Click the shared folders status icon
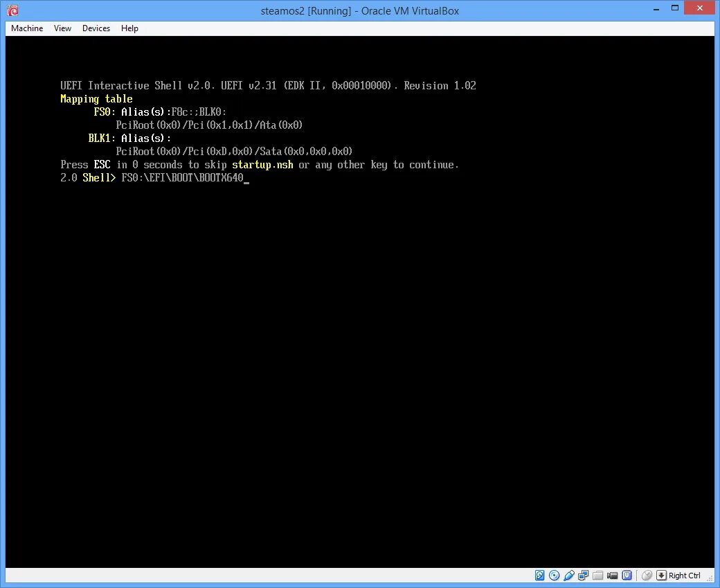Image resolution: width=720 pixels, height=588 pixels. [598, 575]
